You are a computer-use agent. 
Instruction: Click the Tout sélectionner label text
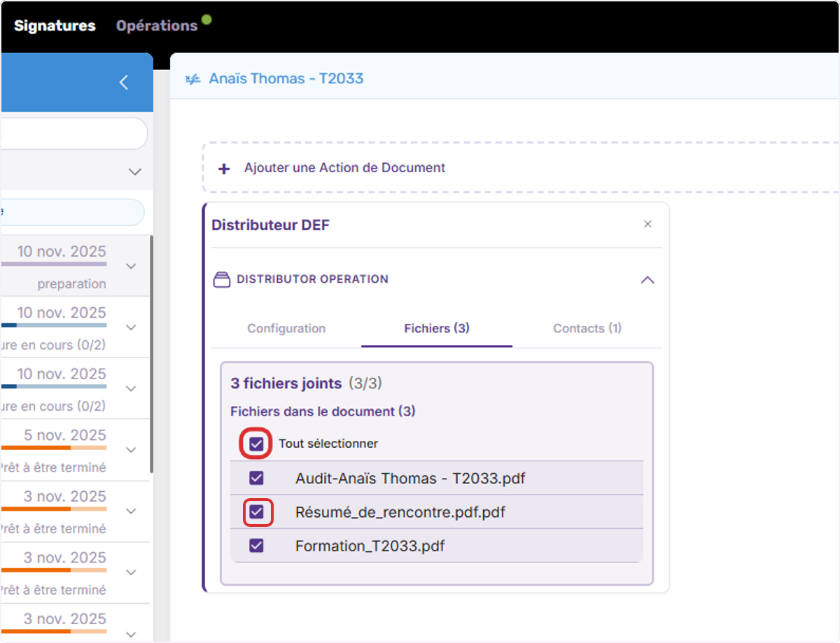coord(328,444)
